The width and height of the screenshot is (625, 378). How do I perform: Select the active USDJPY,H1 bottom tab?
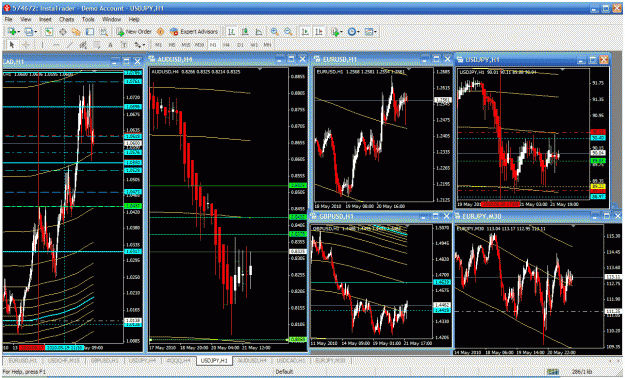[x=214, y=360]
